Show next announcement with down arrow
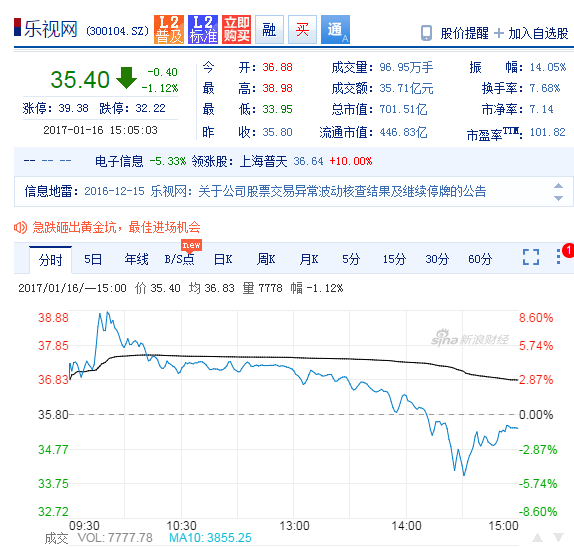 click(x=558, y=198)
